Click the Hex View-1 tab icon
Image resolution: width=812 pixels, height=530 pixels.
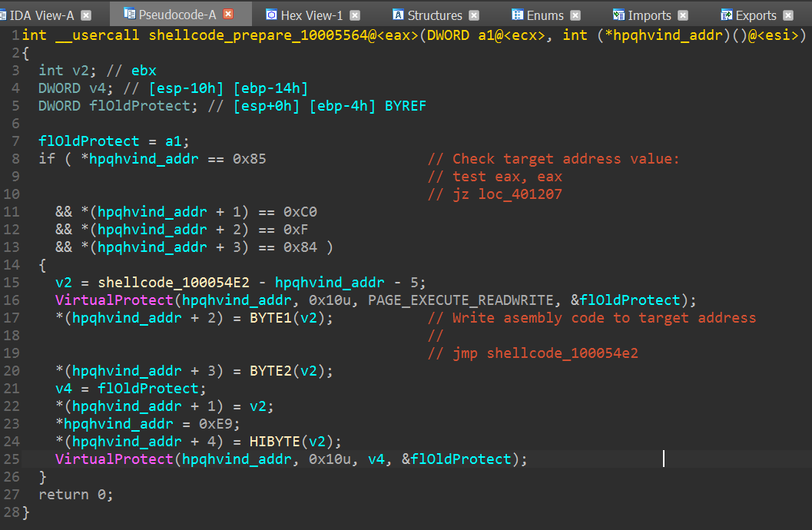[x=271, y=15]
